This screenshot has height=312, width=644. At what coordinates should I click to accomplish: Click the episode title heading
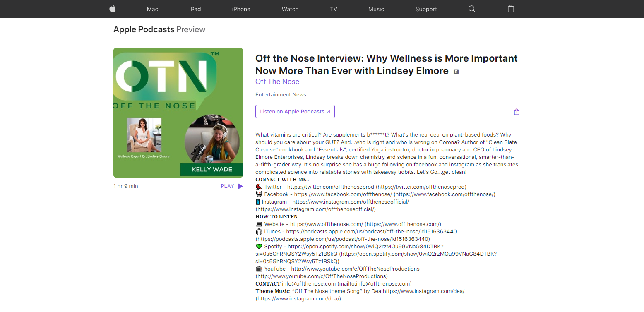387,65
